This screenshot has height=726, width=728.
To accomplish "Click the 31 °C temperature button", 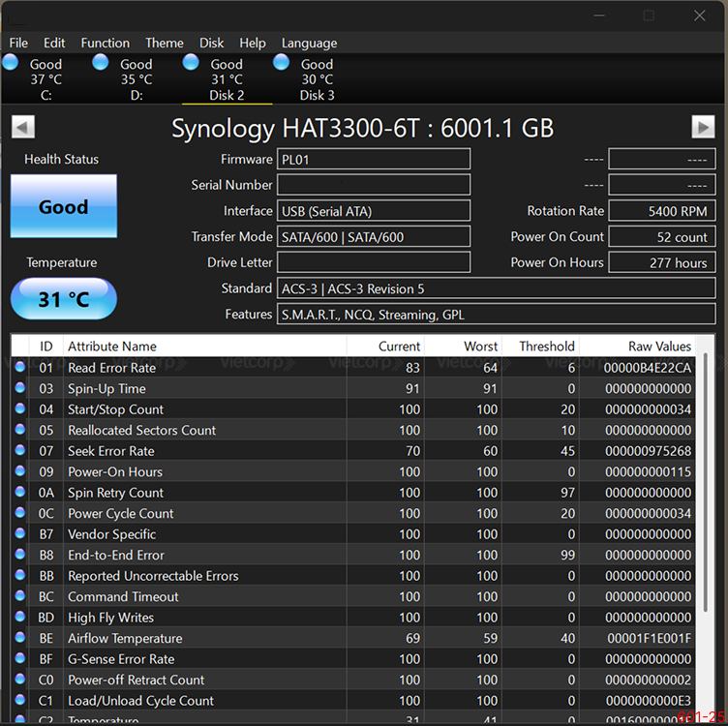I will coord(64,299).
